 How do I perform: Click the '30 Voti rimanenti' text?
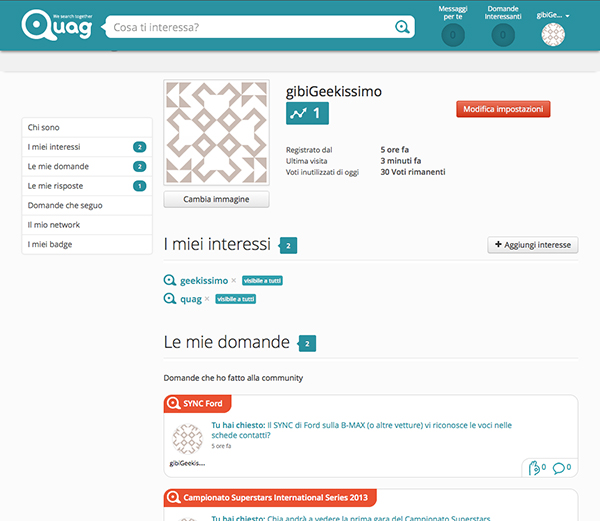(413, 172)
